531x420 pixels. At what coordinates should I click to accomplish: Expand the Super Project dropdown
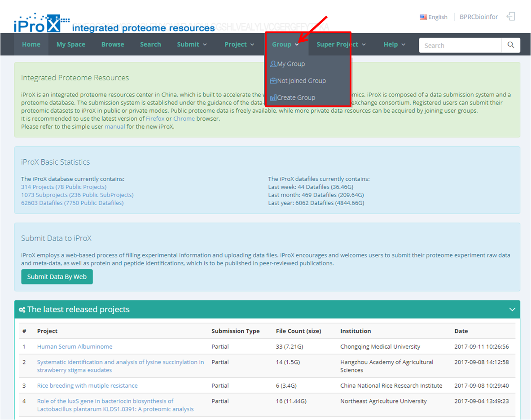click(341, 44)
